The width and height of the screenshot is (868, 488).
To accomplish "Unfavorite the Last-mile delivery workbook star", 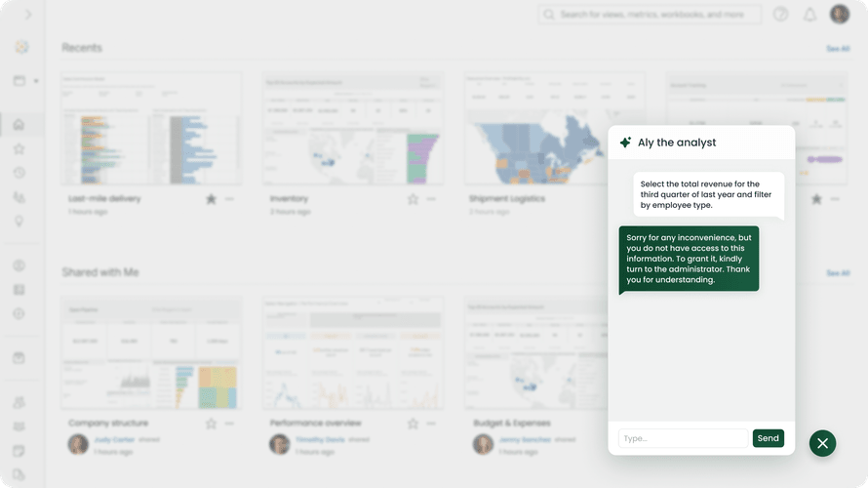I will click(x=211, y=199).
